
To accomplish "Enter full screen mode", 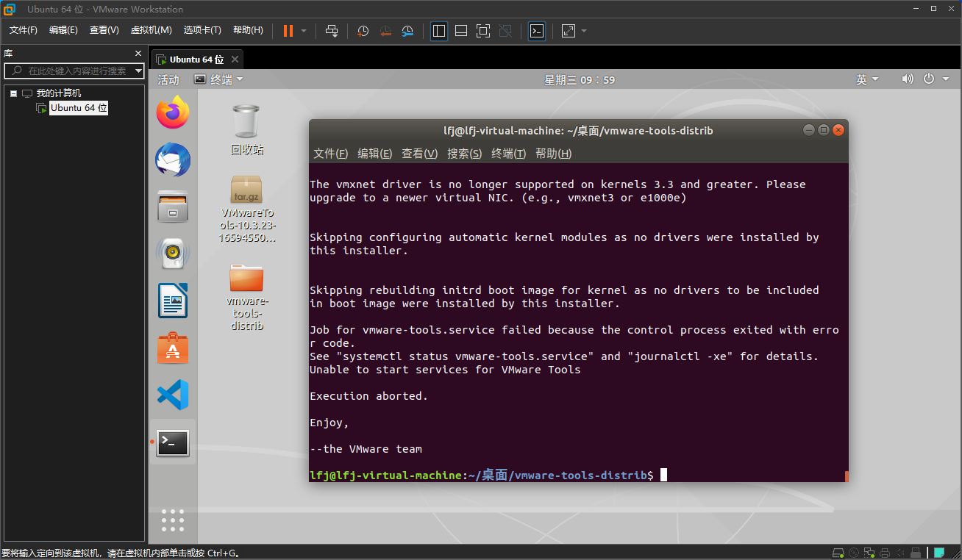I will 483,31.
